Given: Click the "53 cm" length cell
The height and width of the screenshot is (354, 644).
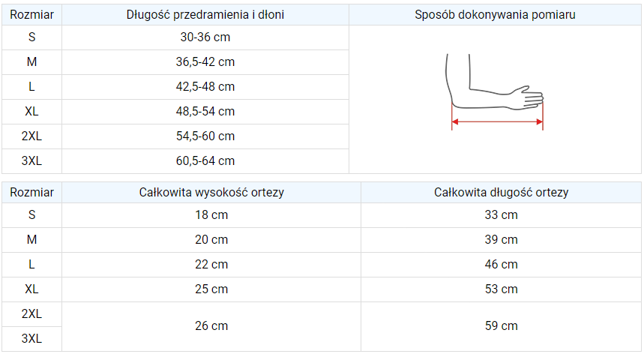Looking at the screenshot, I should (501, 289).
